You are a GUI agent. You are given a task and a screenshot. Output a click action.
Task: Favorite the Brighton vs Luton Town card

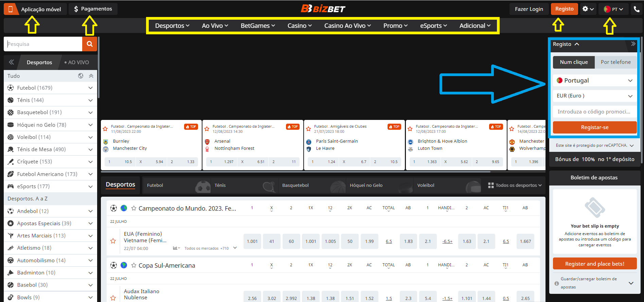point(410,129)
